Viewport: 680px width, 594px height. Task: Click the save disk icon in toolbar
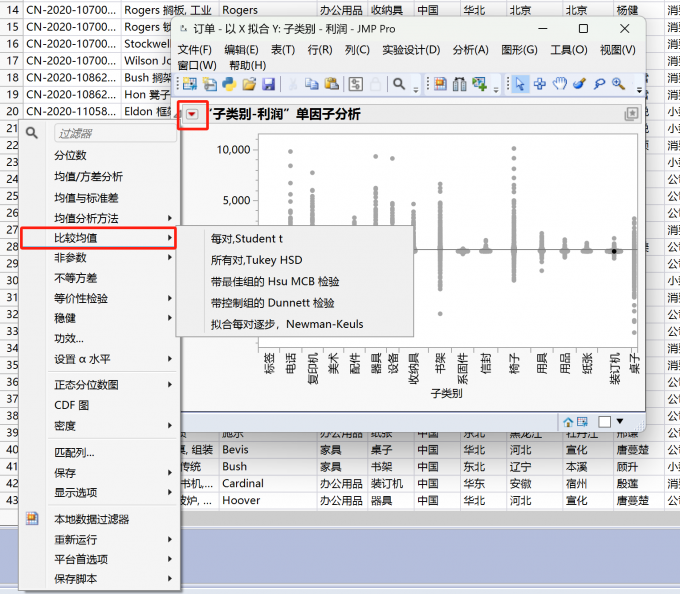pyautogui.click(x=268, y=84)
